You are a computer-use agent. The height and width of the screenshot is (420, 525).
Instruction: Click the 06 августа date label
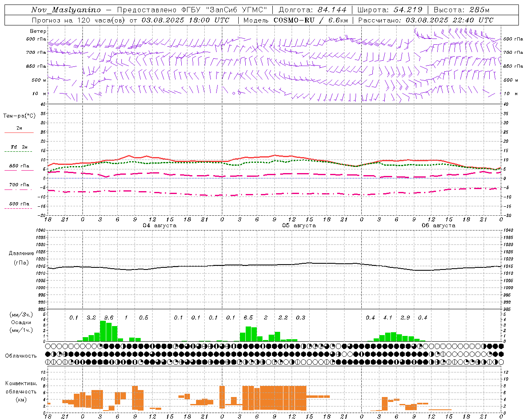pos(438,226)
